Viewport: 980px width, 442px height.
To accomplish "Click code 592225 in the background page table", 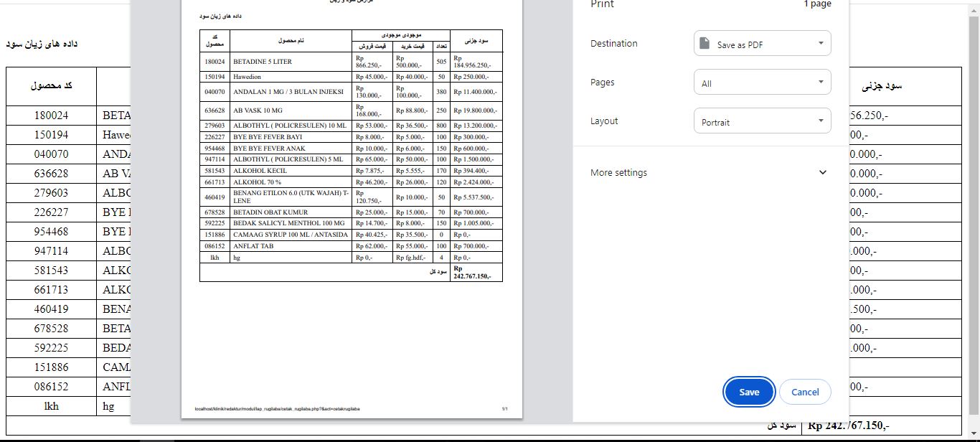I will (51, 348).
